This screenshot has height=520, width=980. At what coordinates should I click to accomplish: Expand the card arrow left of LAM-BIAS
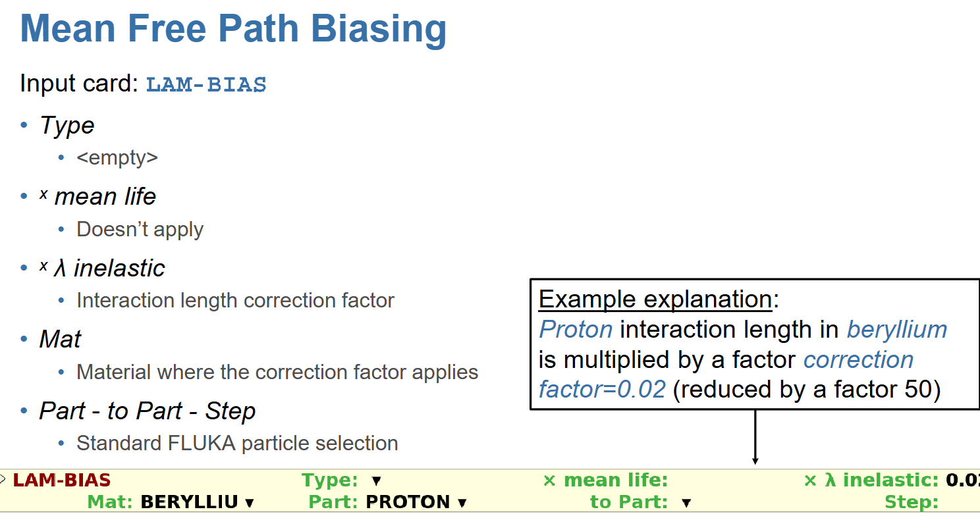[3, 477]
